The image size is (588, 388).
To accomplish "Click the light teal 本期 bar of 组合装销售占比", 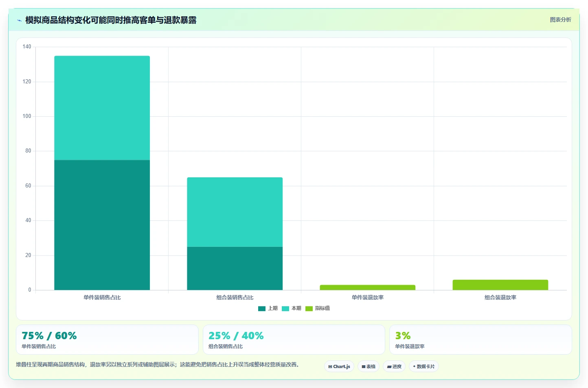I will click(235, 212).
